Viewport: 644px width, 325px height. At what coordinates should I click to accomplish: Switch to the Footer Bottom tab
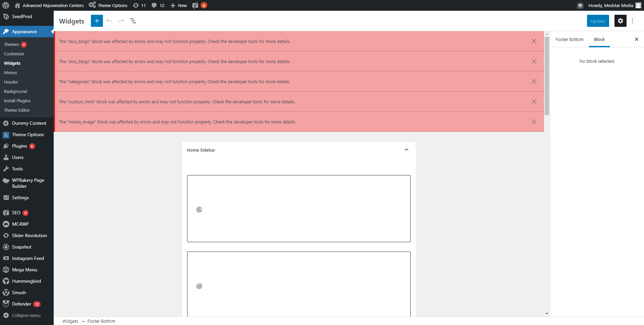pyautogui.click(x=569, y=39)
